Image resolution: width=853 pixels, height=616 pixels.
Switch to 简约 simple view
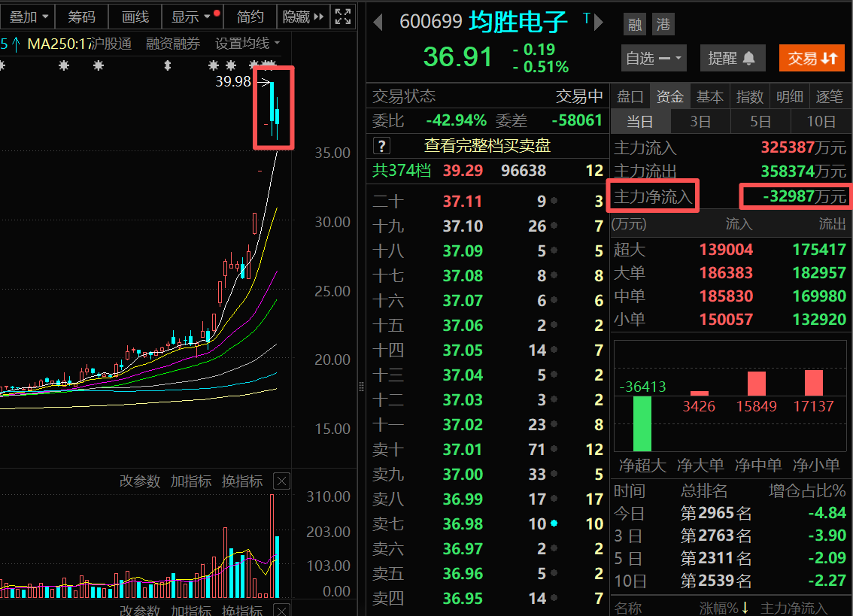click(250, 17)
